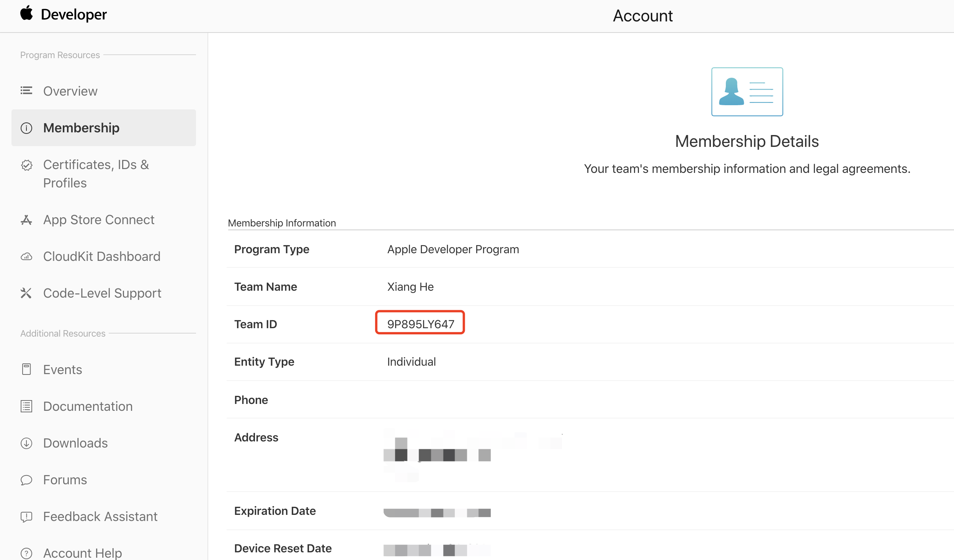Click the Apple logo icon

(26, 13)
